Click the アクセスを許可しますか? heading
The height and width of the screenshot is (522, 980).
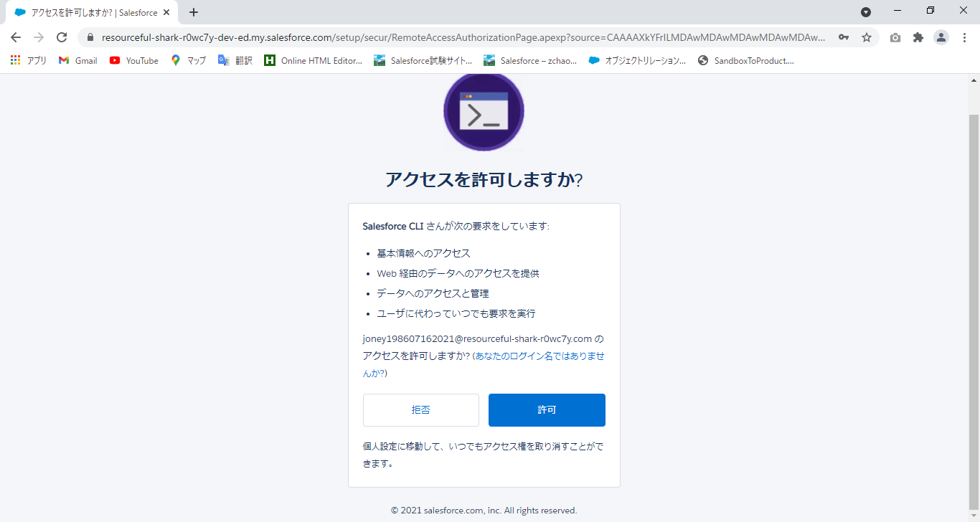click(484, 180)
